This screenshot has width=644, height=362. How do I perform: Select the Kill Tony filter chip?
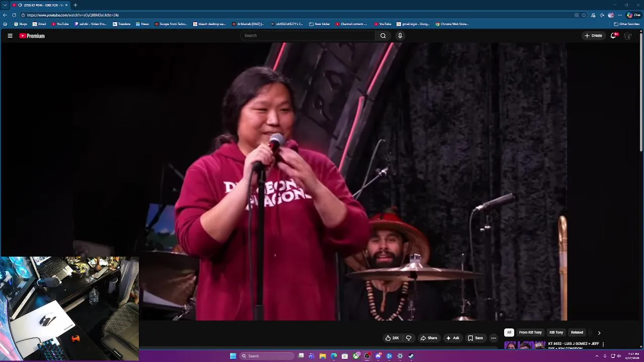(x=556, y=332)
